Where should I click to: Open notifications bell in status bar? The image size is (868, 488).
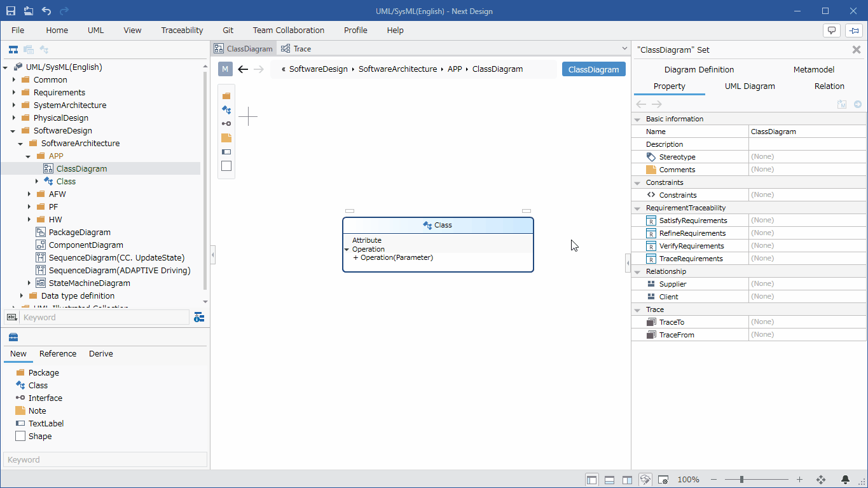tap(845, 480)
